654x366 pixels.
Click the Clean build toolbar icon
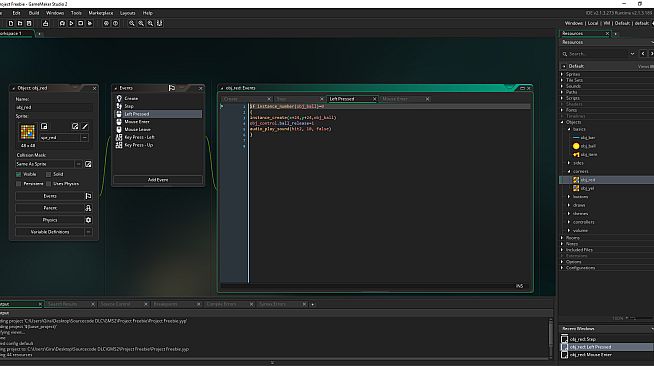click(90, 23)
